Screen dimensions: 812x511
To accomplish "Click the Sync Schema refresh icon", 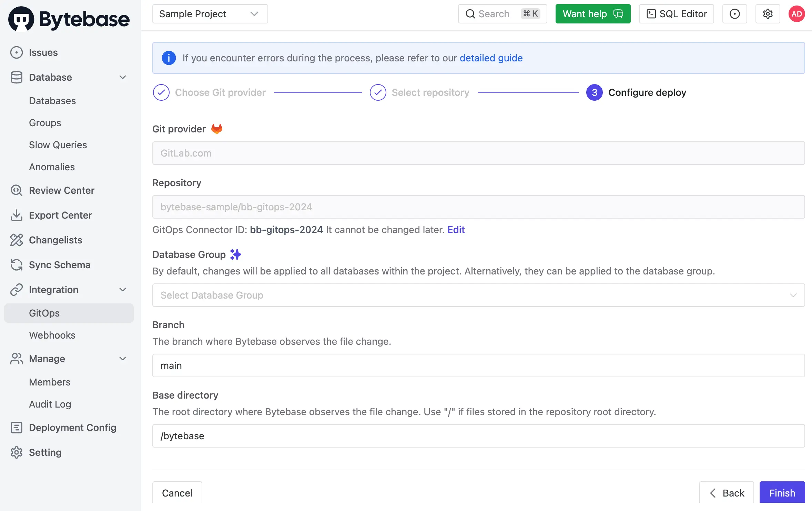I will tap(16, 265).
